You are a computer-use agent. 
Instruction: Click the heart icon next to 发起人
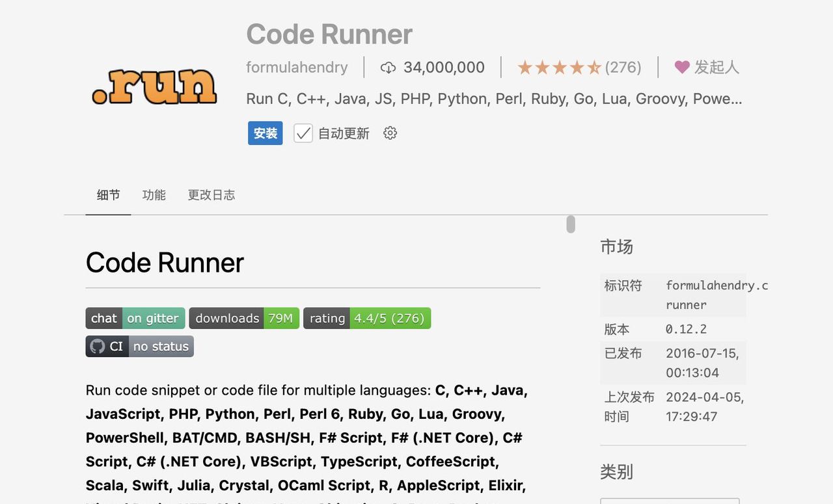pos(681,67)
